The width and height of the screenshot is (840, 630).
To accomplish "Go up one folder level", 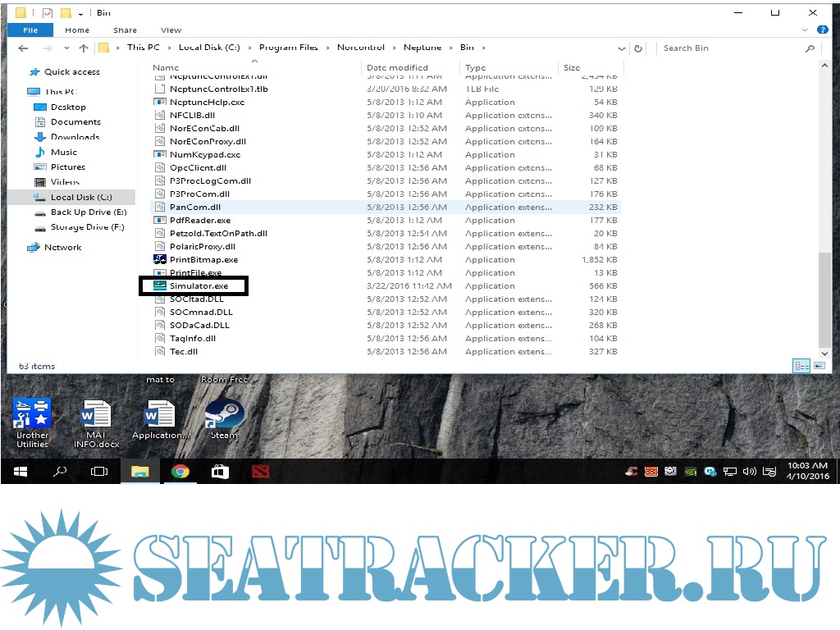I will coord(82,48).
